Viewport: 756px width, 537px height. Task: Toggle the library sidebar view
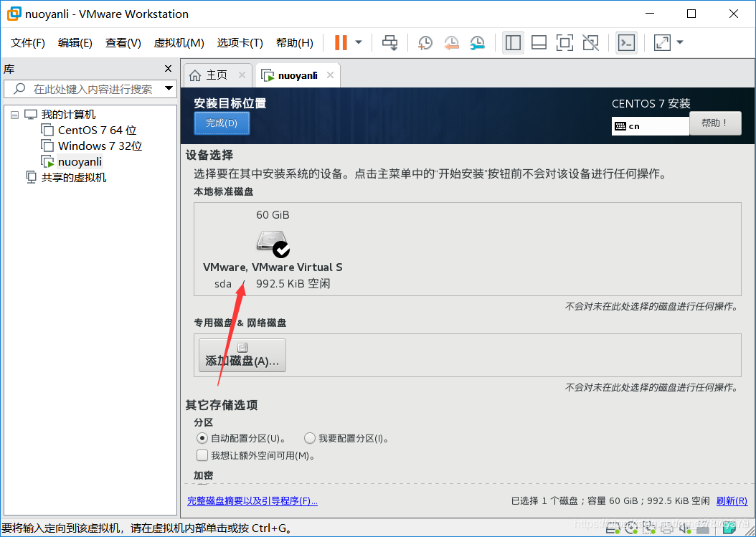click(x=513, y=42)
